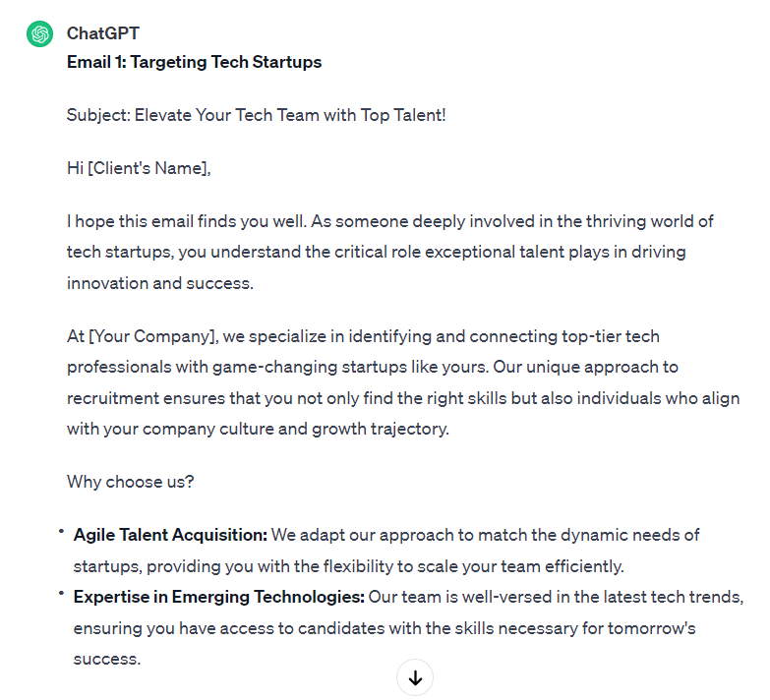770x700 pixels.
Task: Click the '[Client's Name]' placeholder in greeting
Action: pos(148,168)
